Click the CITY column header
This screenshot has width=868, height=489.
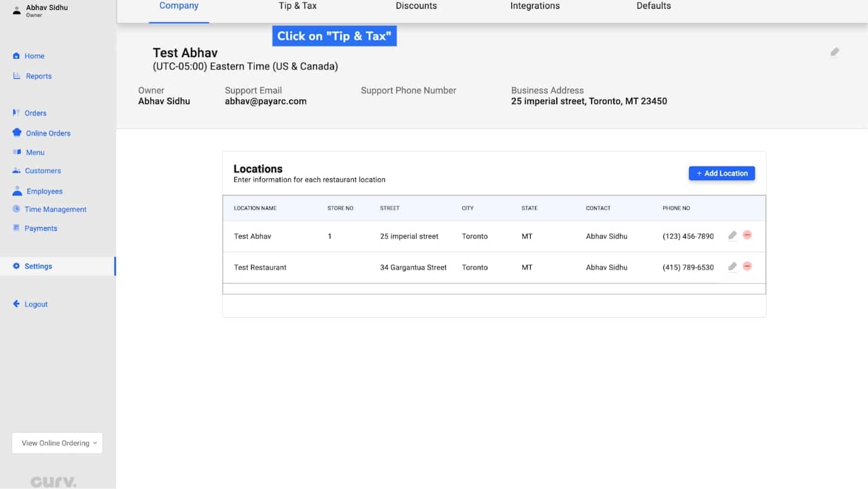pos(467,209)
